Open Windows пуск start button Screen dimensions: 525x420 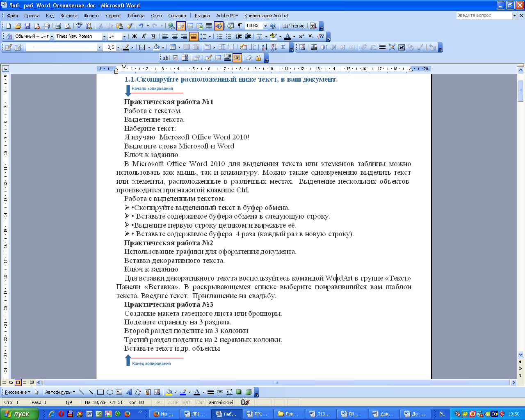[19, 414]
